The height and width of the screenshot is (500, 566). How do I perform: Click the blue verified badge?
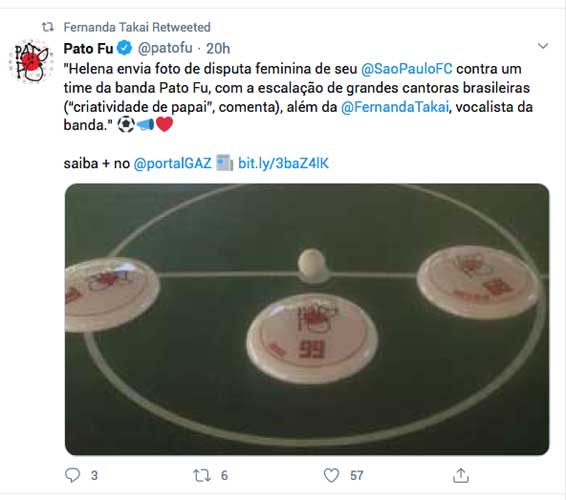click(x=125, y=48)
